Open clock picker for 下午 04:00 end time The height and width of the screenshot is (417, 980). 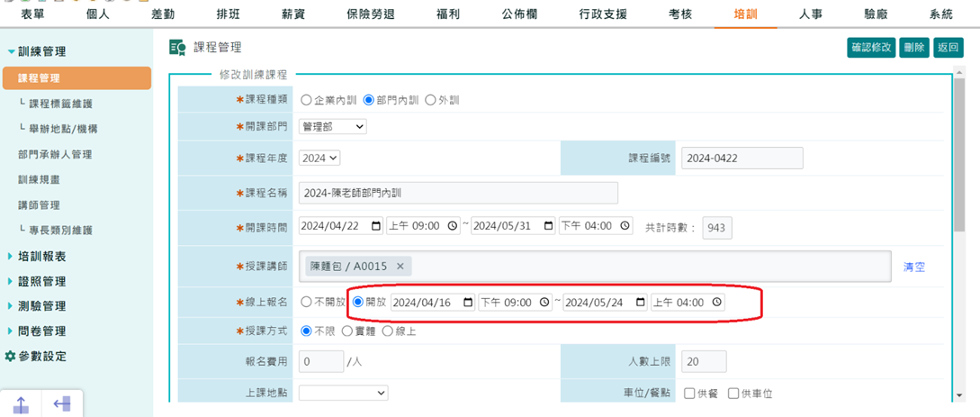625,226
